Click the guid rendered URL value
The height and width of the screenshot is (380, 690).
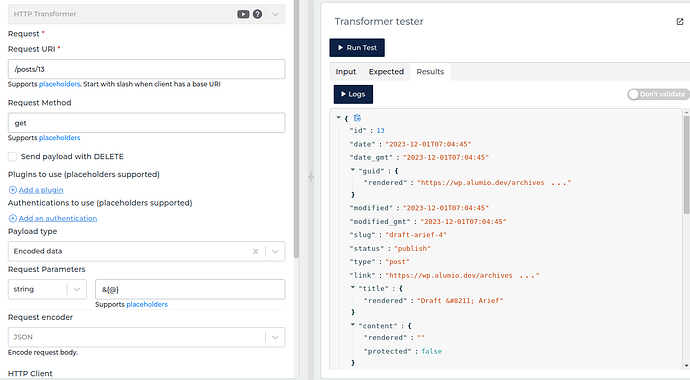click(x=494, y=183)
